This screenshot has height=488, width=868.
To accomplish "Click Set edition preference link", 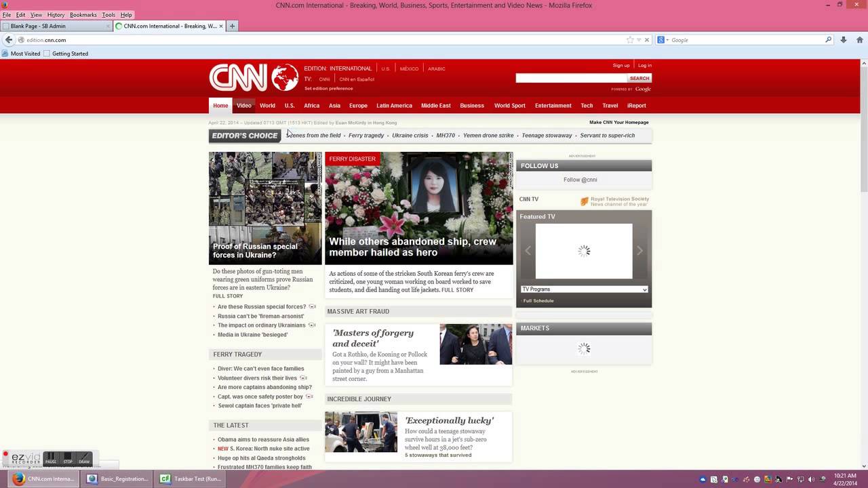I will point(328,89).
